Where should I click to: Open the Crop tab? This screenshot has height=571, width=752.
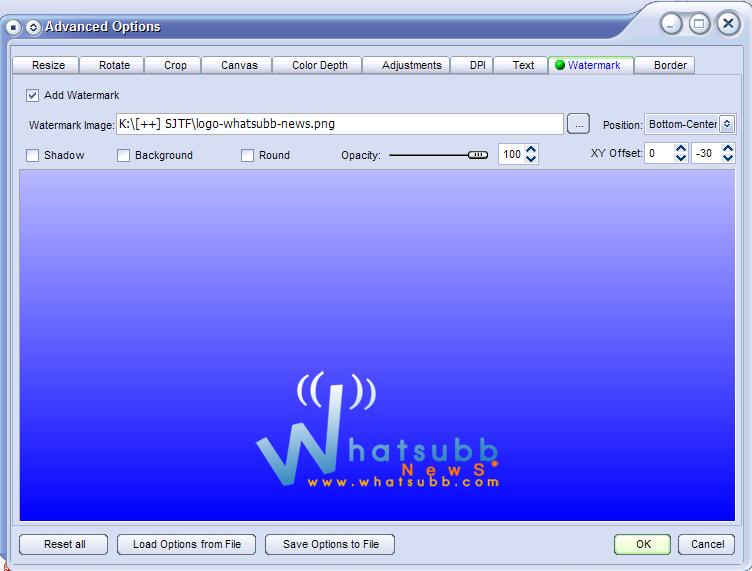(173, 65)
